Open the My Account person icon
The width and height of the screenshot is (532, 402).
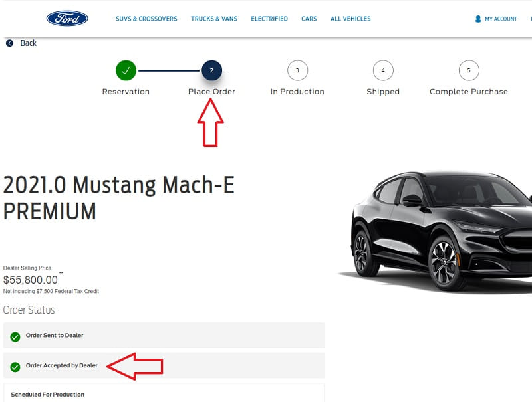pyautogui.click(x=478, y=19)
